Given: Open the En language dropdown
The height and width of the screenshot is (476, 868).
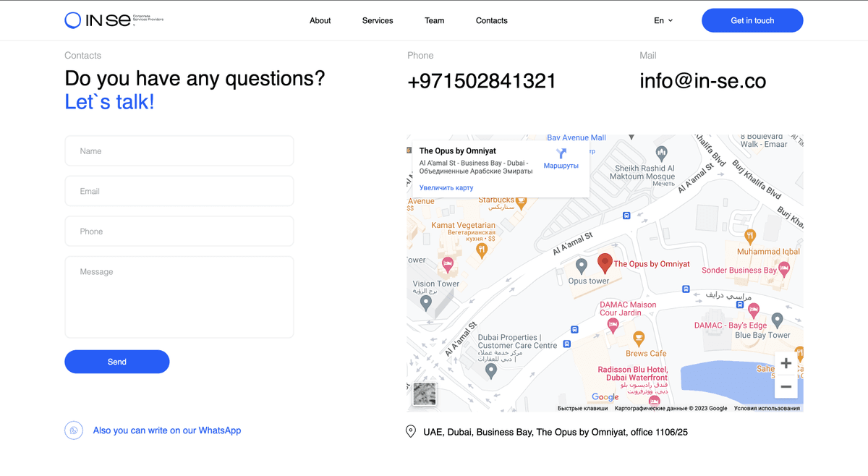Looking at the screenshot, I should coord(663,20).
